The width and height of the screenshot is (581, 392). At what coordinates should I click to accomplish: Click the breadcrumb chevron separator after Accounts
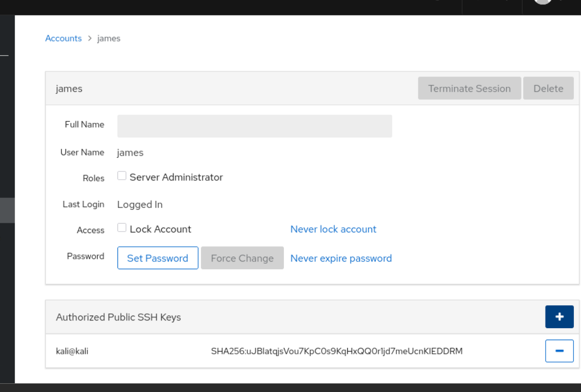pos(90,39)
